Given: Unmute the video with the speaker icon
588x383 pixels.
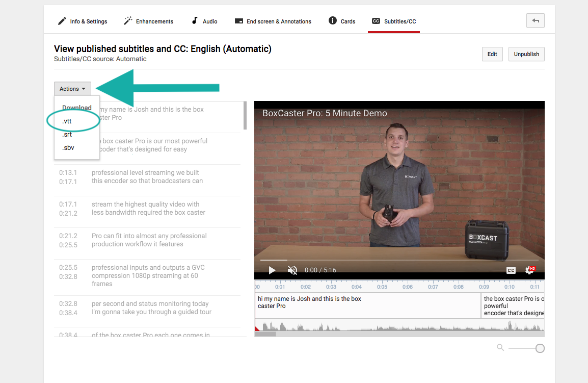Looking at the screenshot, I should [x=292, y=270].
